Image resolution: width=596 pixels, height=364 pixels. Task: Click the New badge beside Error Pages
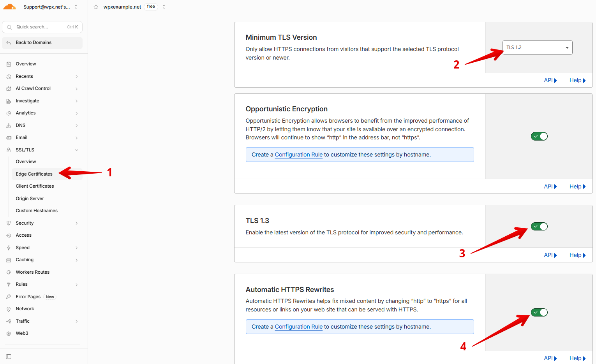point(50,297)
